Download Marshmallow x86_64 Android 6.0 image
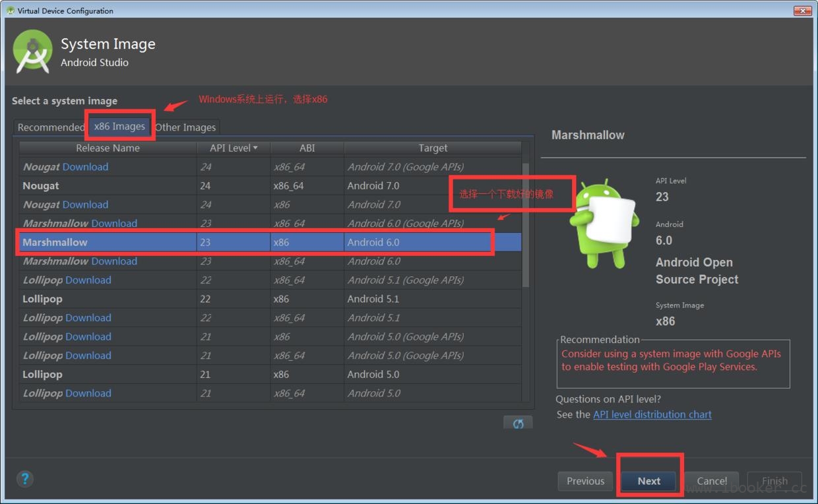The height and width of the screenshot is (504, 818). click(114, 261)
